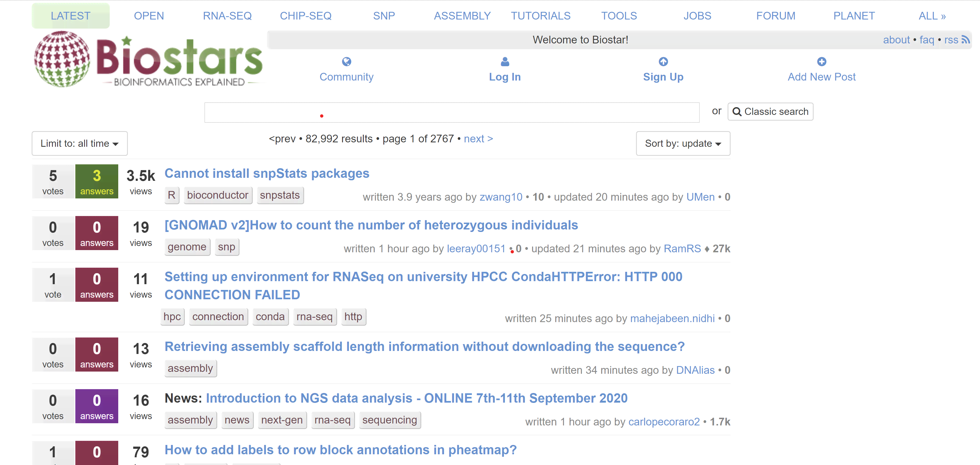Open the RNASeq HPCC CondaHTTPError post
Image resolution: width=980 pixels, height=465 pixels.
coord(423,286)
